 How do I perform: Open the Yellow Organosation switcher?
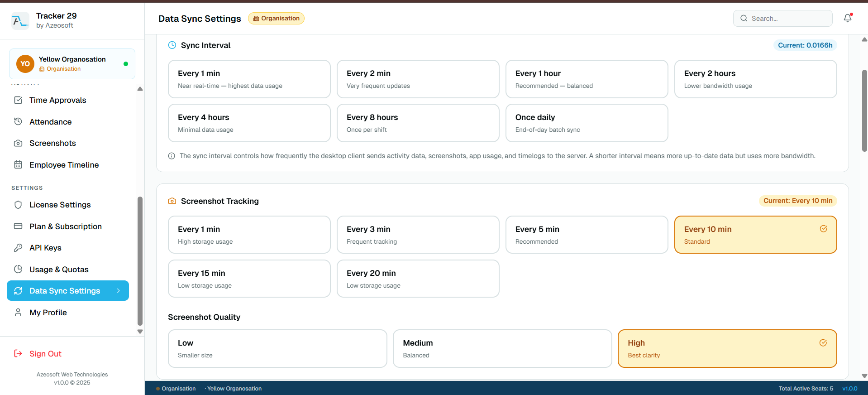point(72,64)
